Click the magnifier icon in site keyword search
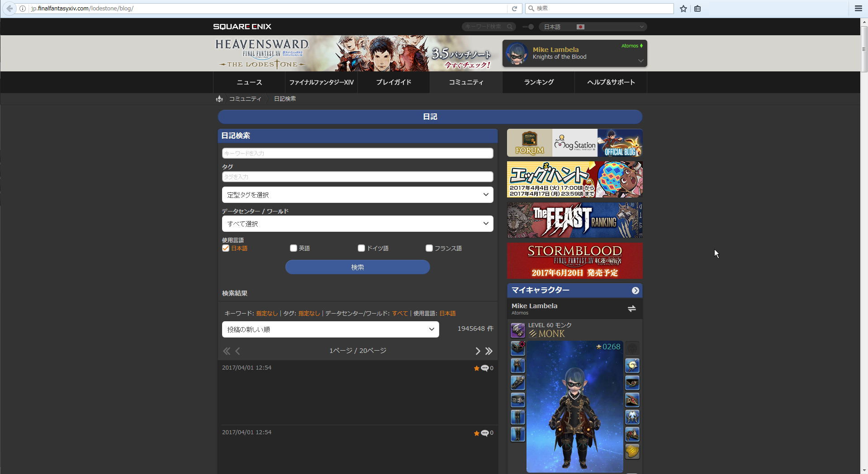This screenshot has height=474, width=868. click(x=510, y=27)
